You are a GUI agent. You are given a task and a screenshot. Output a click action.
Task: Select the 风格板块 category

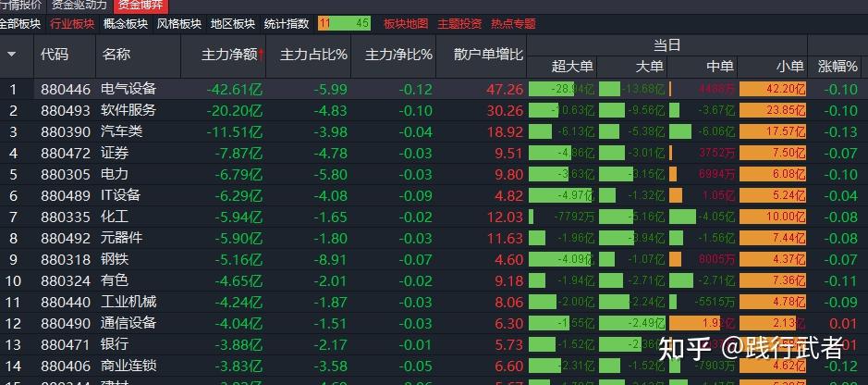(178, 24)
